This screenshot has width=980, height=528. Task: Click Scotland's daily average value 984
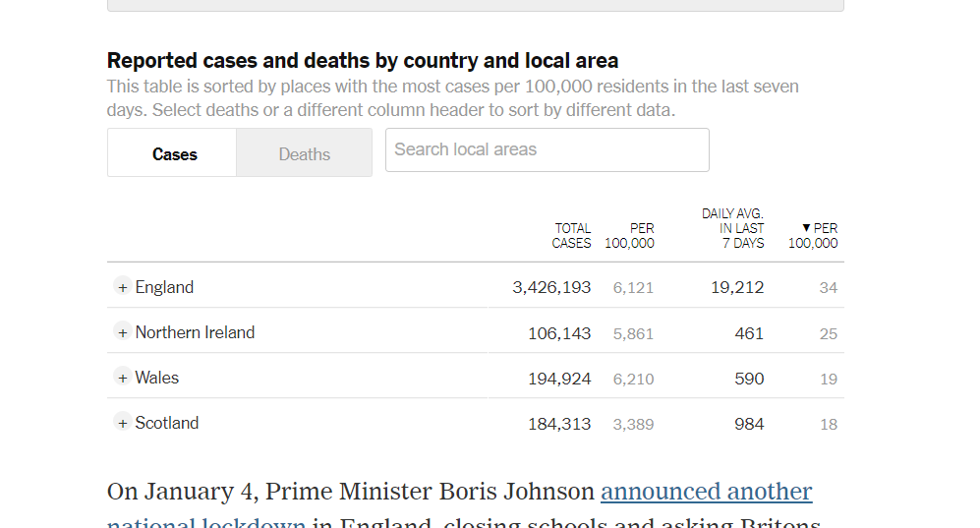[x=749, y=424]
